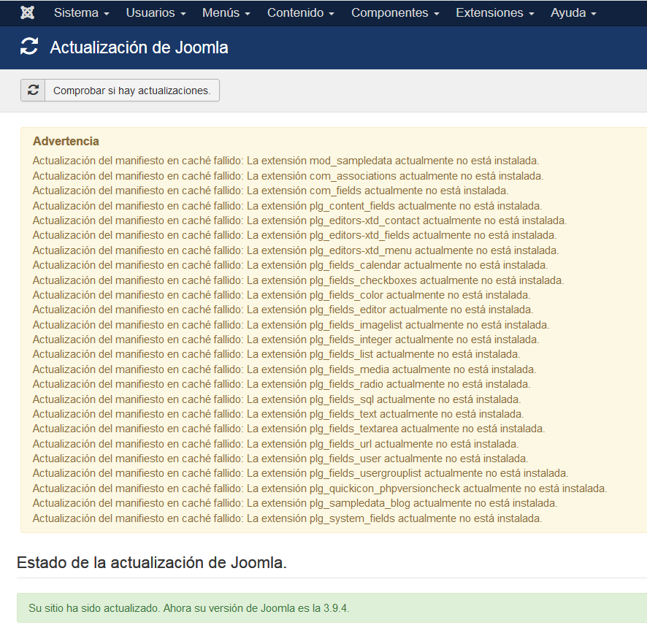647x644 pixels.
Task: Click the sync icon beside Actualización de Joomla
Action: click(x=29, y=46)
